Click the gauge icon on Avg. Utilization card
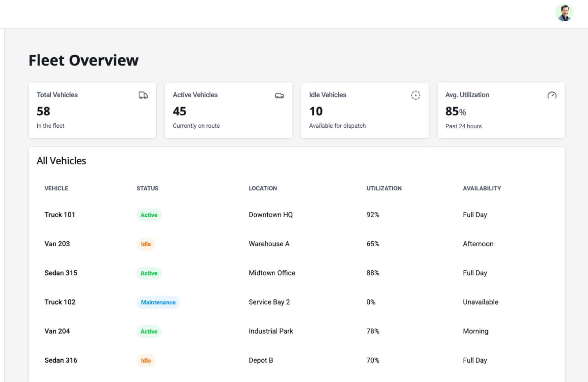The height and width of the screenshot is (382, 588). [552, 95]
